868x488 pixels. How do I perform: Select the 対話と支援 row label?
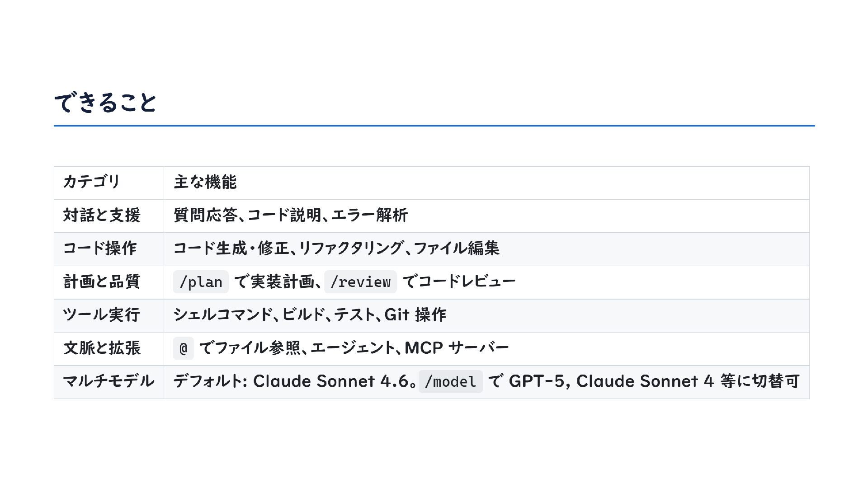click(102, 215)
